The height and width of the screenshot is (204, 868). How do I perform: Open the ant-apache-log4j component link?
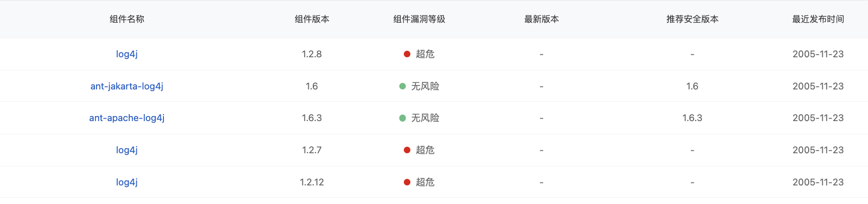click(127, 118)
